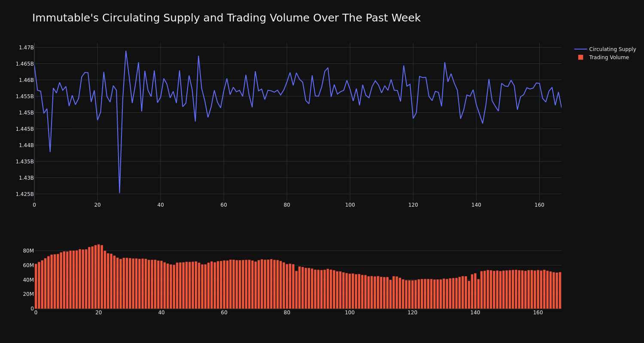This screenshot has height=343, width=644.
Task: Click the 40M volume axis label
Action: click(x=28, y=280)
